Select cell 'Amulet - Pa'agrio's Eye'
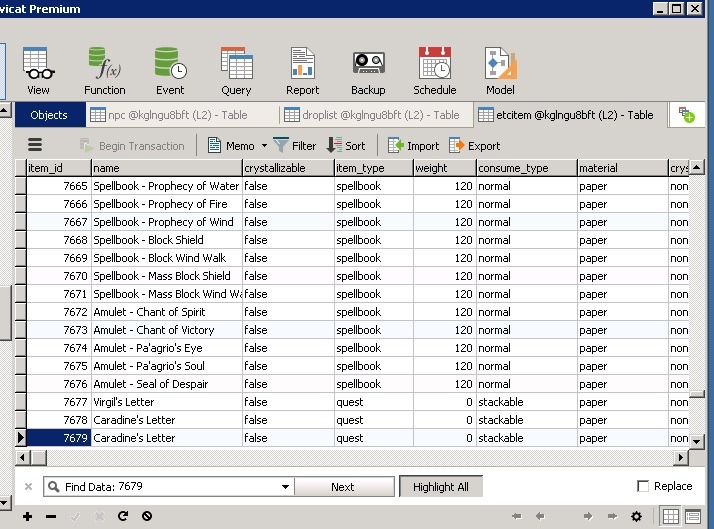The image size is (714, 529). pos(167,348)
